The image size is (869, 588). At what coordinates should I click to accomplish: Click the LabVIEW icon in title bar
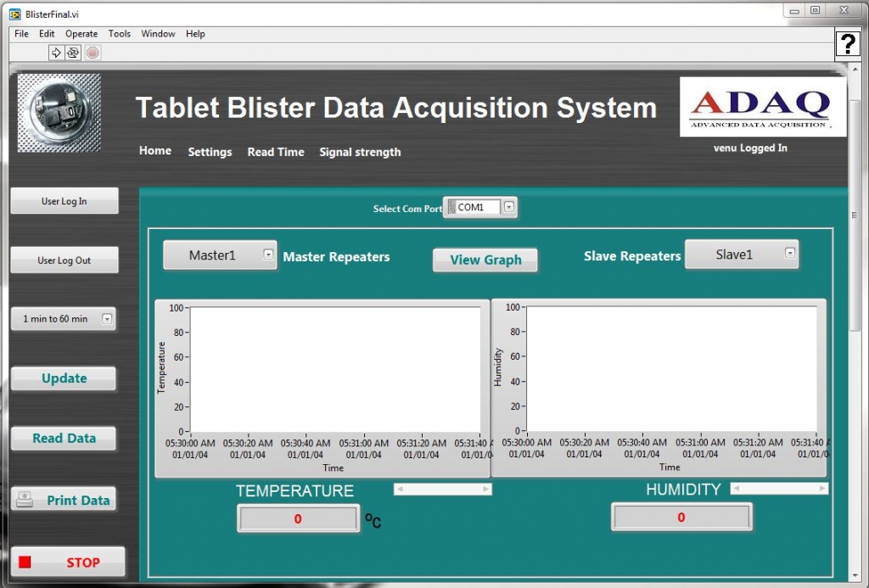[x=14, y=14]
